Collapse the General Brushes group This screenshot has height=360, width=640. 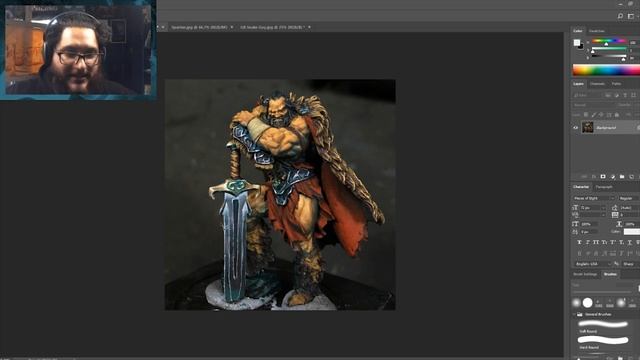coord(575,315)
